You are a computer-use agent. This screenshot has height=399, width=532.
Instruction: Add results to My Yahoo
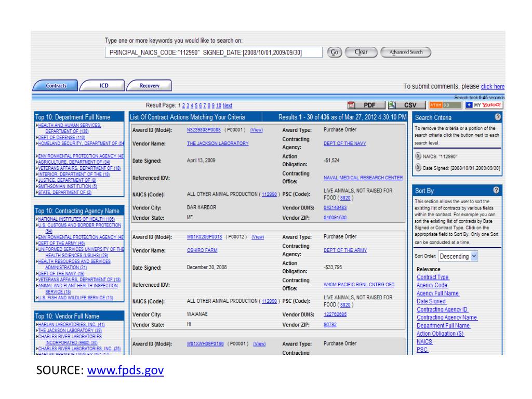point(484,105)
